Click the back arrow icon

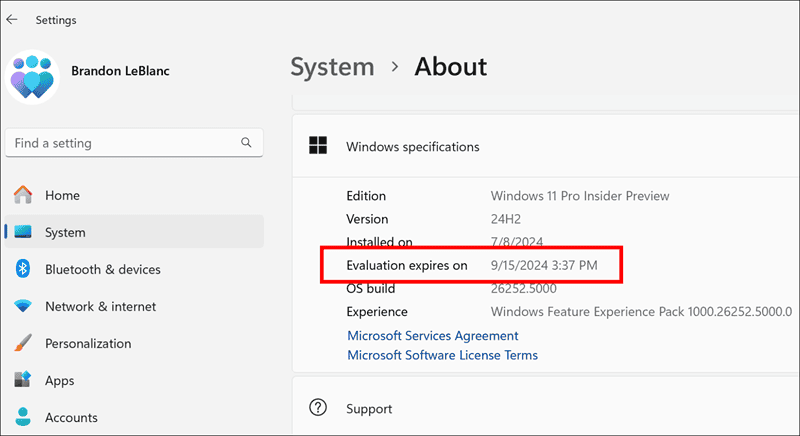point(12,19)
